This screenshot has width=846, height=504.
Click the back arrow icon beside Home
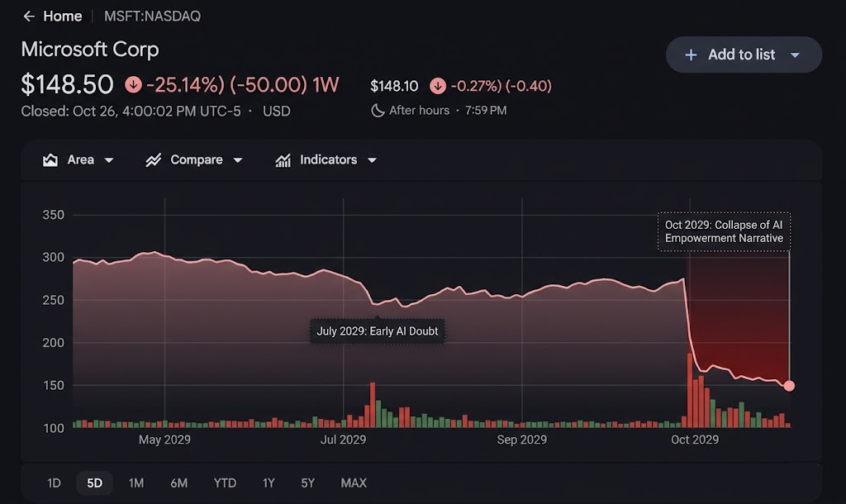click(29, 17)
